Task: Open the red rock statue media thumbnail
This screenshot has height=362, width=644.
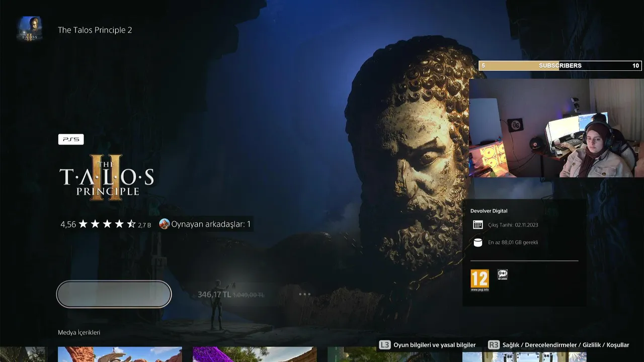Action: point(120,354)
